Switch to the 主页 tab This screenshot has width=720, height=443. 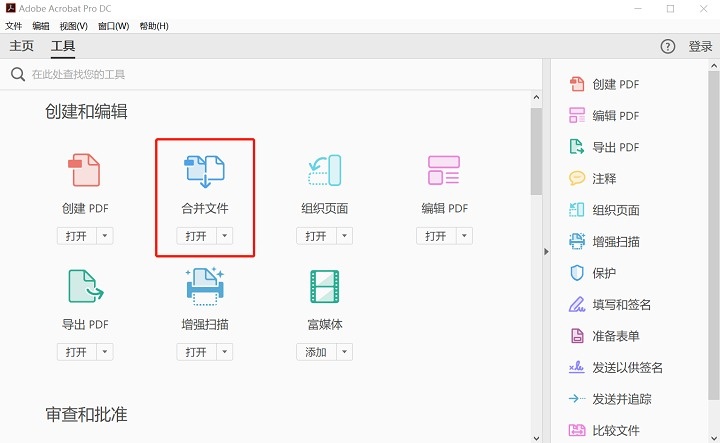point(22,46)
